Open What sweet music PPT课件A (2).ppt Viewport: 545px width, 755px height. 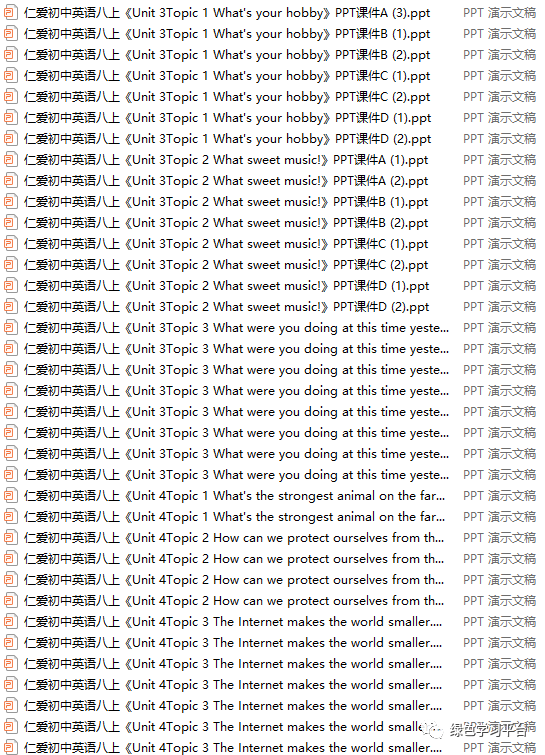[226, 181]
